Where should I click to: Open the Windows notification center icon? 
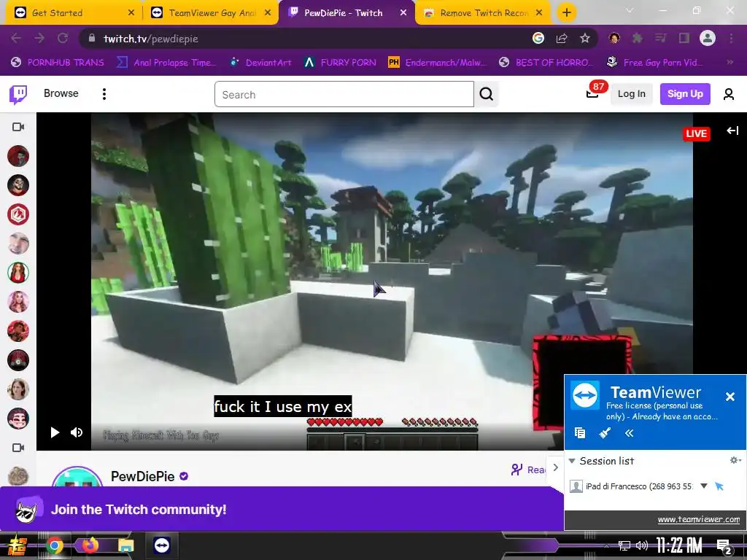pyautogui.click(x=724, y=545)
